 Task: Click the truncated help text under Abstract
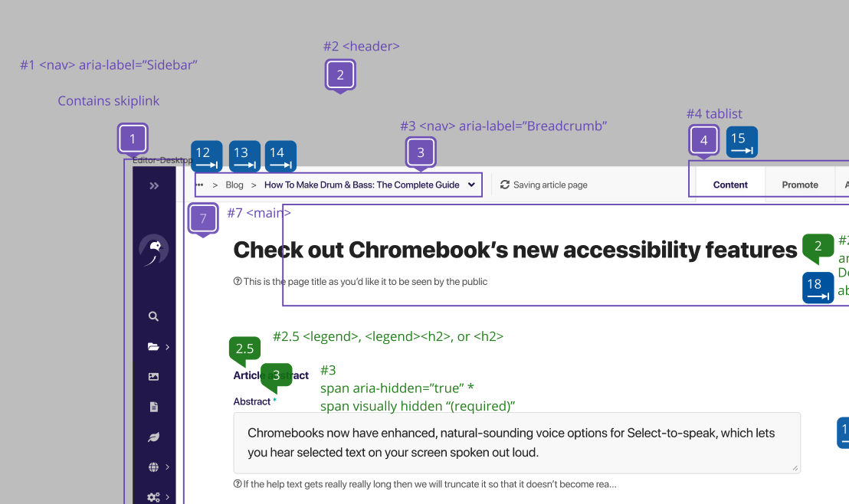430,484
